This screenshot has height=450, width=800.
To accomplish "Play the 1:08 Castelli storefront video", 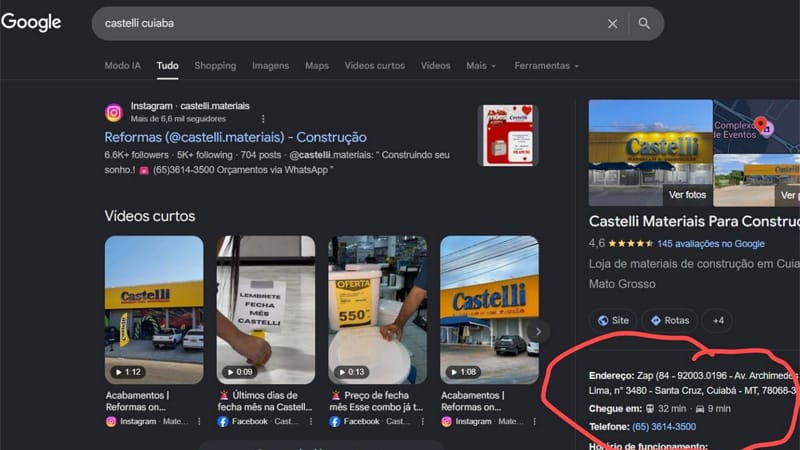I will point(489,310).
